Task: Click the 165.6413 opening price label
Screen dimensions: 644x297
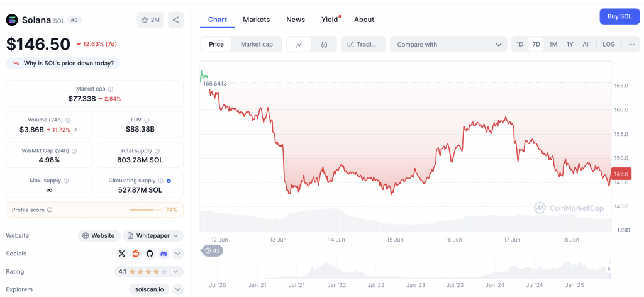Action: pos(215,84)
